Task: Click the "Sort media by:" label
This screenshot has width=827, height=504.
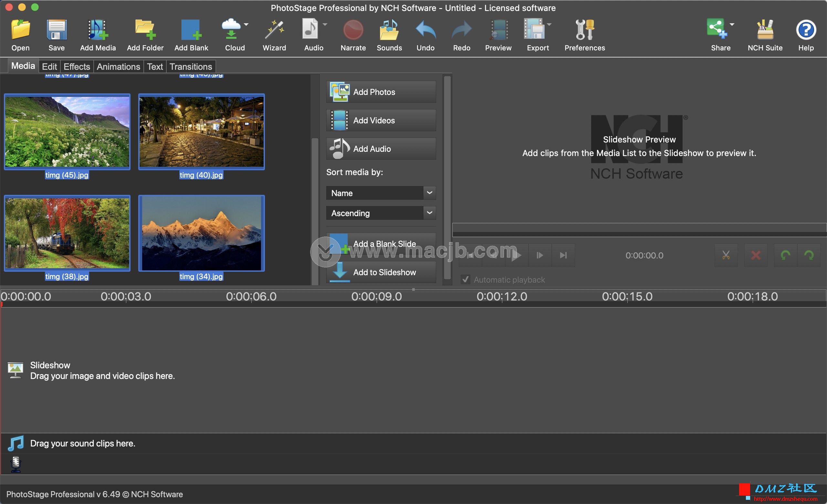Action: tap(355, 172)
